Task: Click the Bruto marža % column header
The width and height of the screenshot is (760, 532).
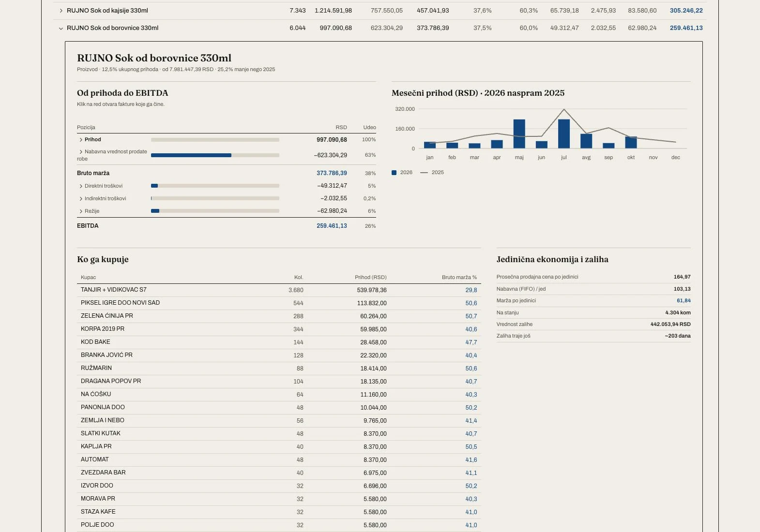Action: tap(459, 278)
